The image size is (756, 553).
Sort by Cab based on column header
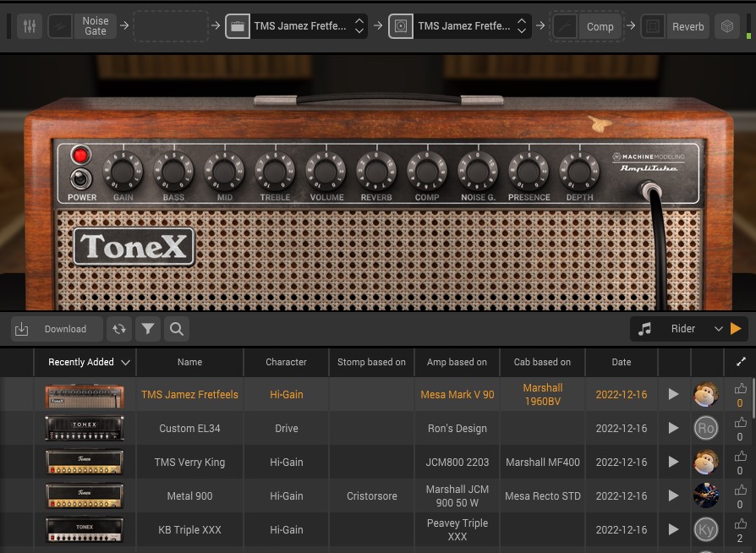[x=542, y=362]
